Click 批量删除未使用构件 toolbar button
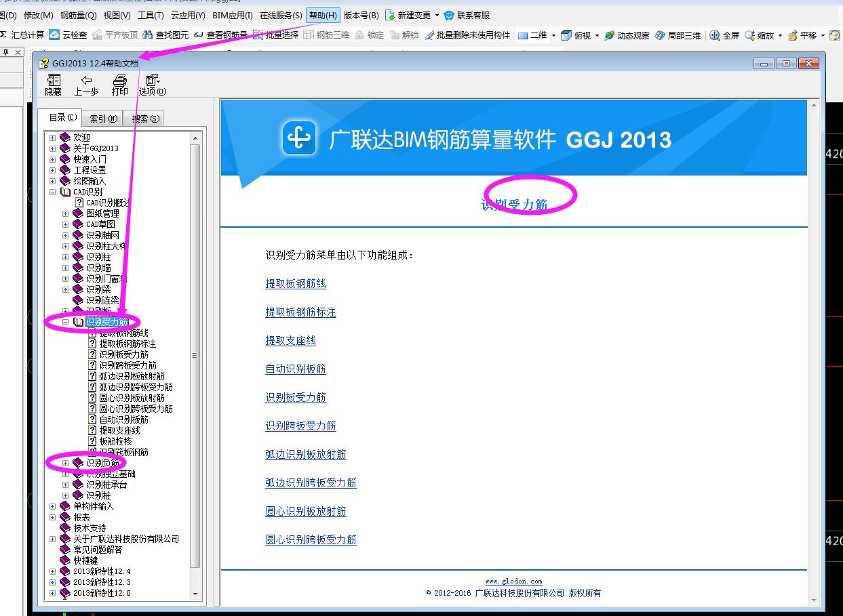The image size is (843, 616). 468,35
